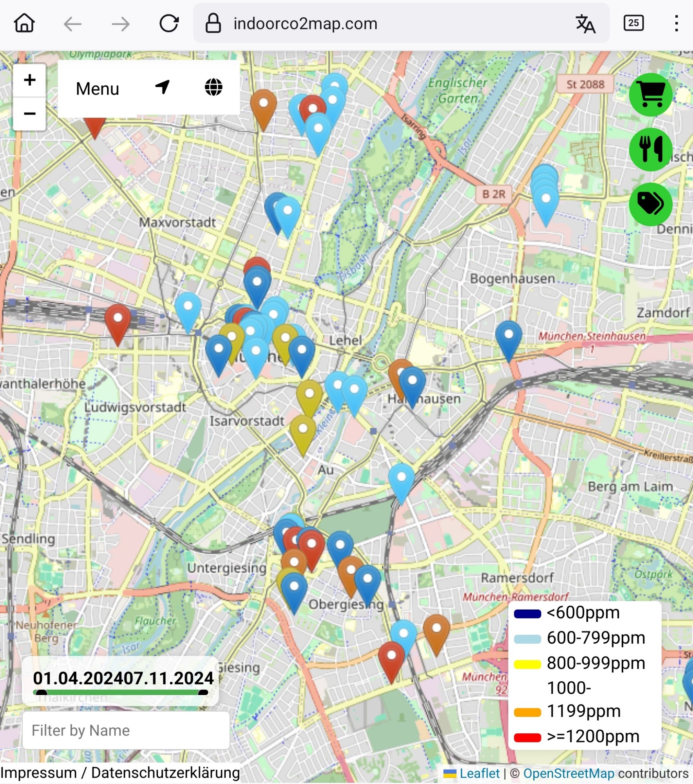693x784 pixels.
Task: Open the browser three-dot overflow menu
Action: coord(676,23)
